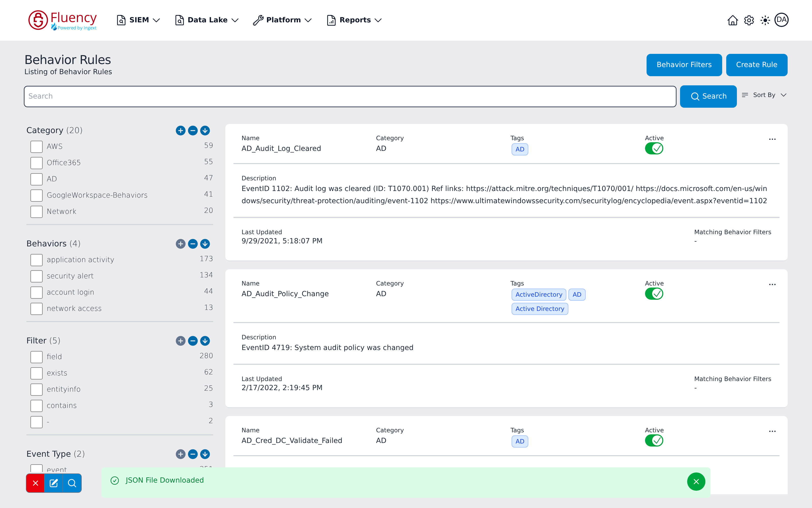The height and width of the screenshot is (508, 812).
Task: Dismiss the JSON File Downloaded notification
Action: (x=696, y=482)
